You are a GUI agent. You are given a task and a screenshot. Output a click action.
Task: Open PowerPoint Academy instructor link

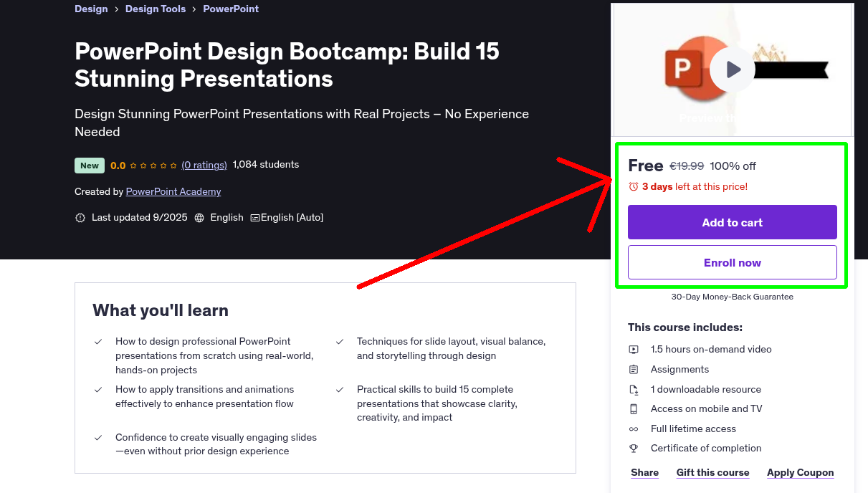click(173, 191)
